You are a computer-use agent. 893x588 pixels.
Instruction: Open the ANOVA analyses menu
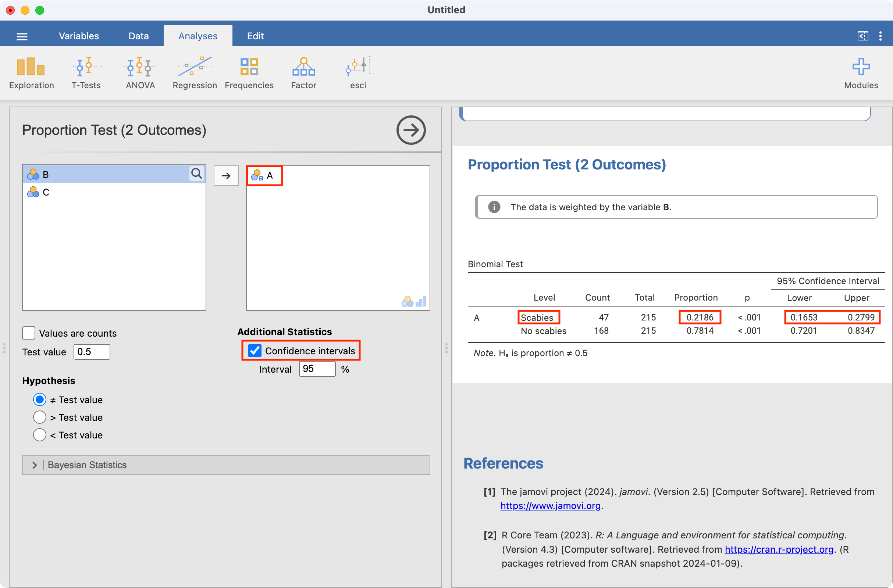coord(140,73)
